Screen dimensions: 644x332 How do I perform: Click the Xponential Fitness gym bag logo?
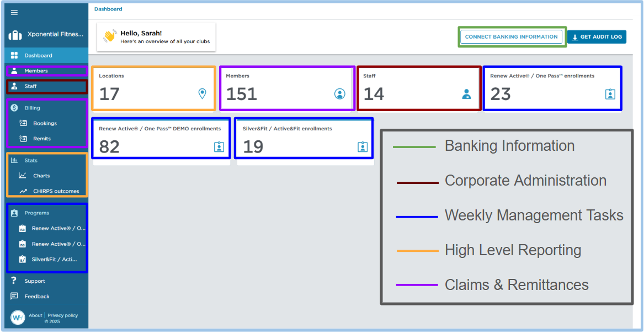point(15,35)
